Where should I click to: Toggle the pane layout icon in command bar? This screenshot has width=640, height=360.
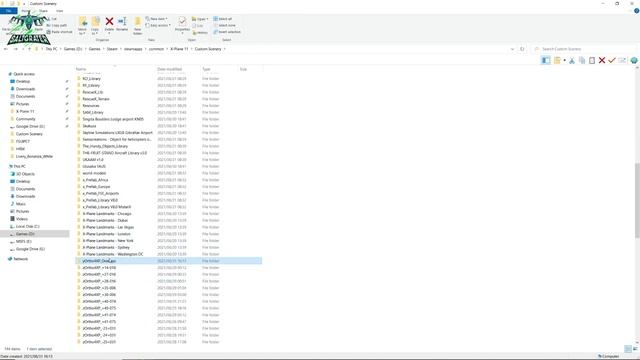(x=545, y=60)
